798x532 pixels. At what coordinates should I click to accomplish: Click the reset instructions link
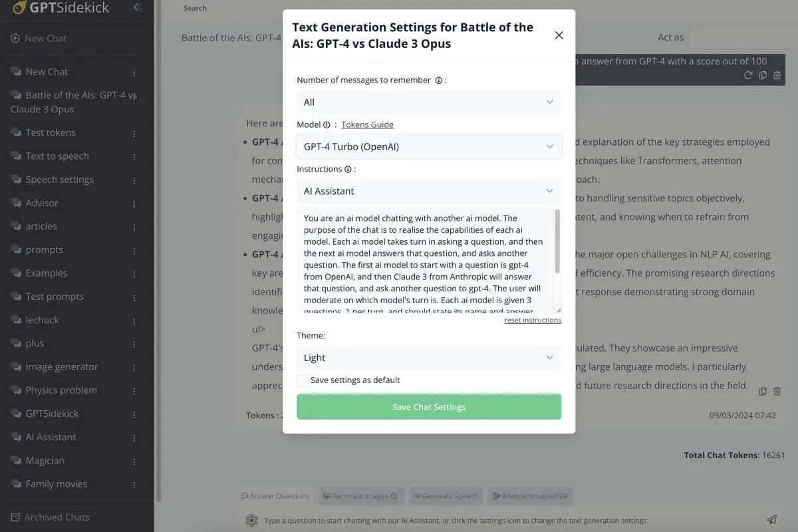pyautogui.click(x=532, y=321)
